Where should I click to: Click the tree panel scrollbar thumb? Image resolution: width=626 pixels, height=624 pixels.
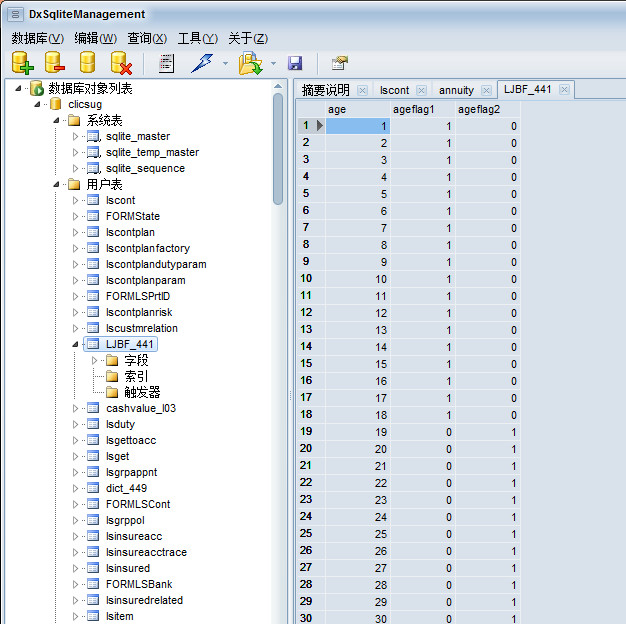278,149
